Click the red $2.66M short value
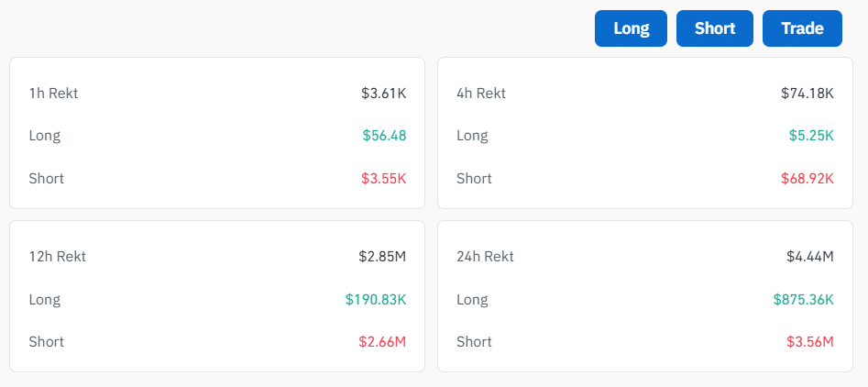Screen dimensions: 868x387 382,341
